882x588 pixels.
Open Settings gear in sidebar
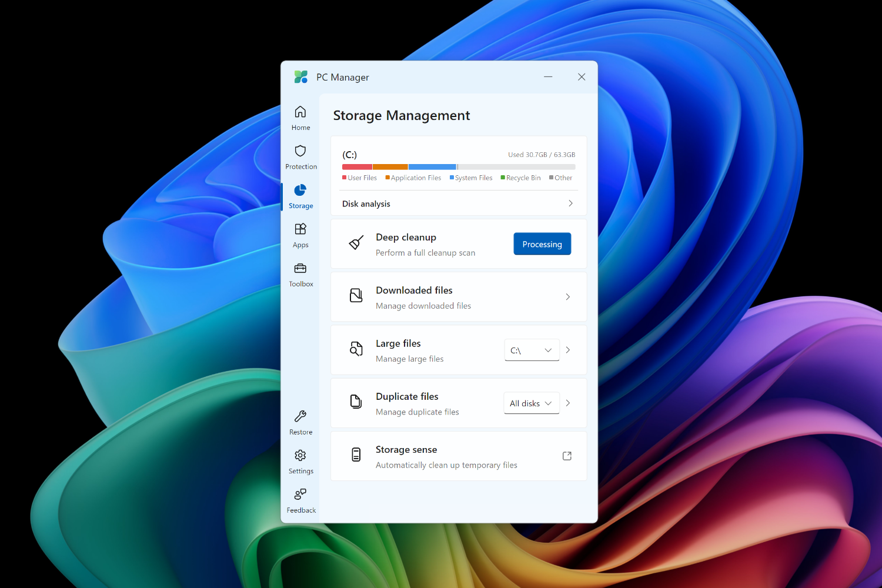(300, 462)
